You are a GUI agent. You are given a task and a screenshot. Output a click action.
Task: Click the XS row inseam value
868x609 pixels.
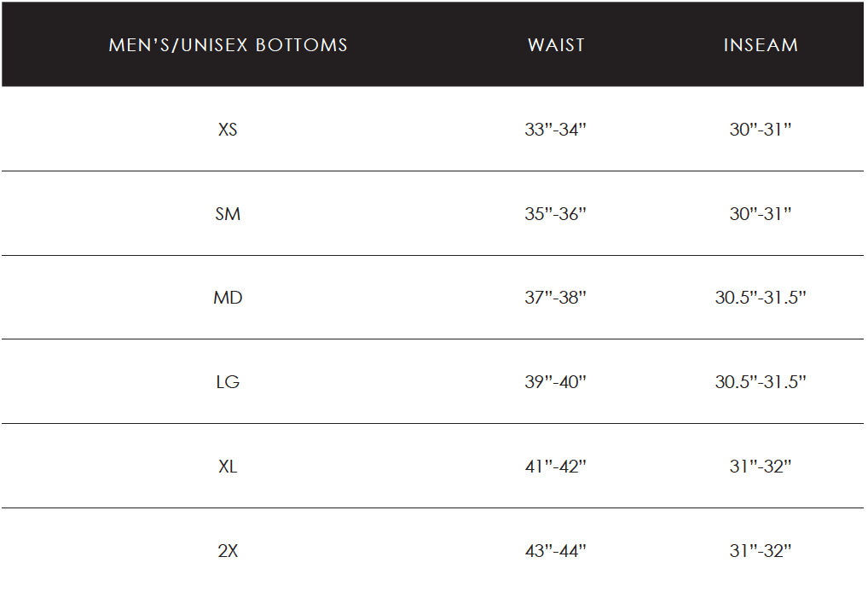(761, 130)
